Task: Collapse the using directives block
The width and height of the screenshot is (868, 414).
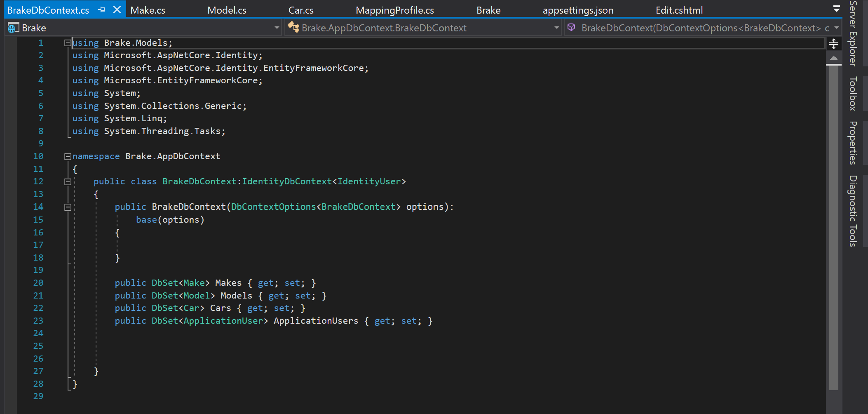Action: pyautogui.click(x=68, y=43)
